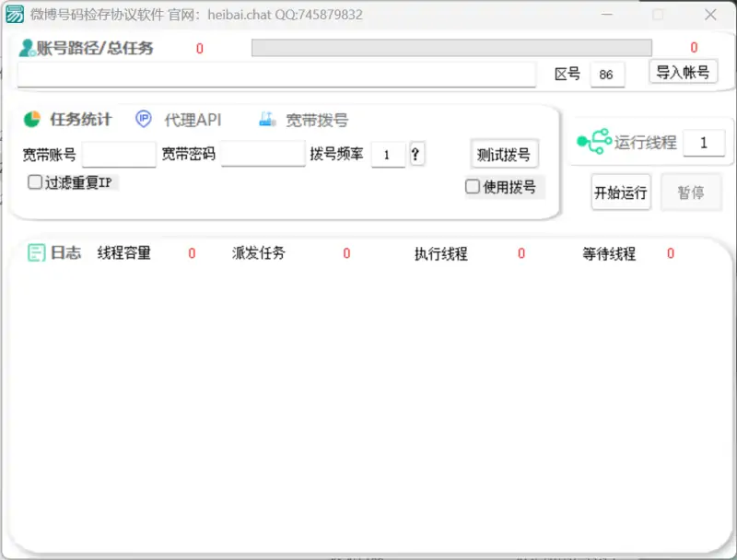Click the pie chart icon for 任务统计
This screenshot has height=560, width=737.
(31, 120)
